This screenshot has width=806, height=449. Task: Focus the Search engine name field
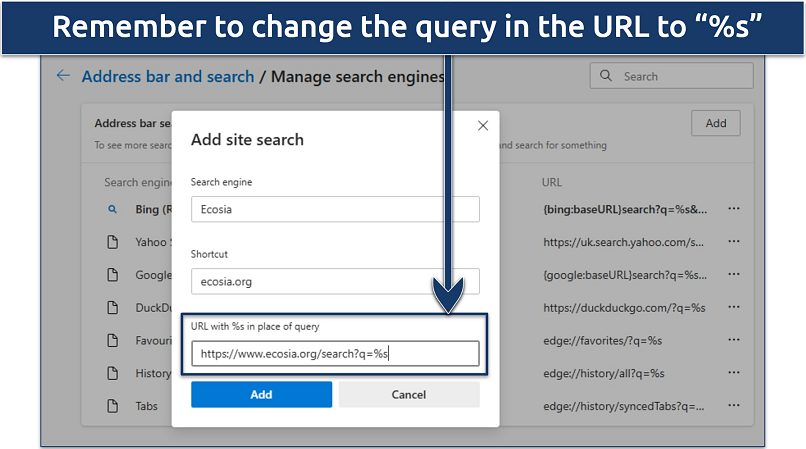pyautogui.click(x=335, y=209)
